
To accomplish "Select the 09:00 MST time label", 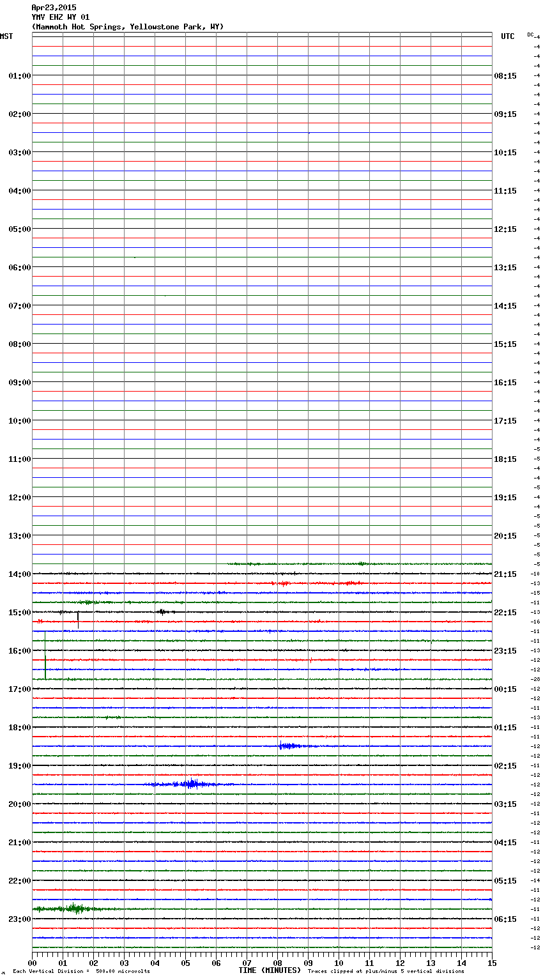I will pos(20,383).
